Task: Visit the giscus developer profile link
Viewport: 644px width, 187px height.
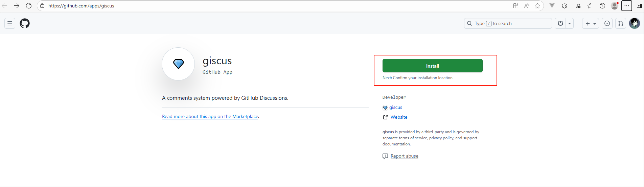Action: coord(395,108)
